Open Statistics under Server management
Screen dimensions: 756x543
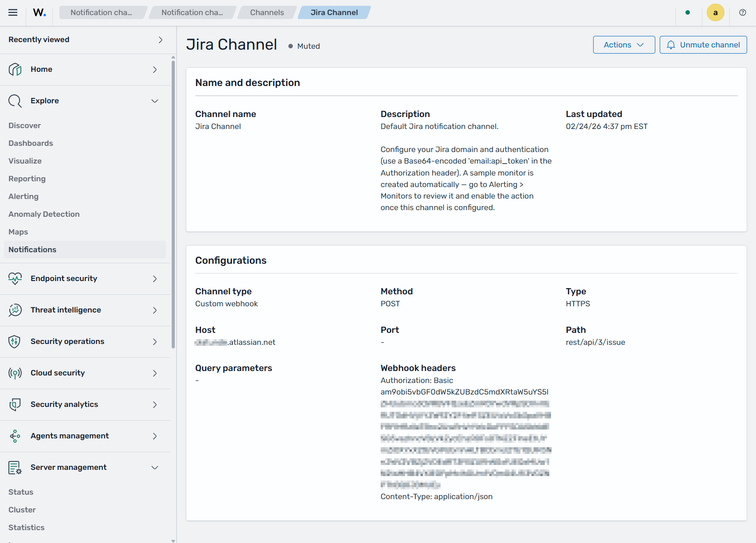(x=27, y=527)
